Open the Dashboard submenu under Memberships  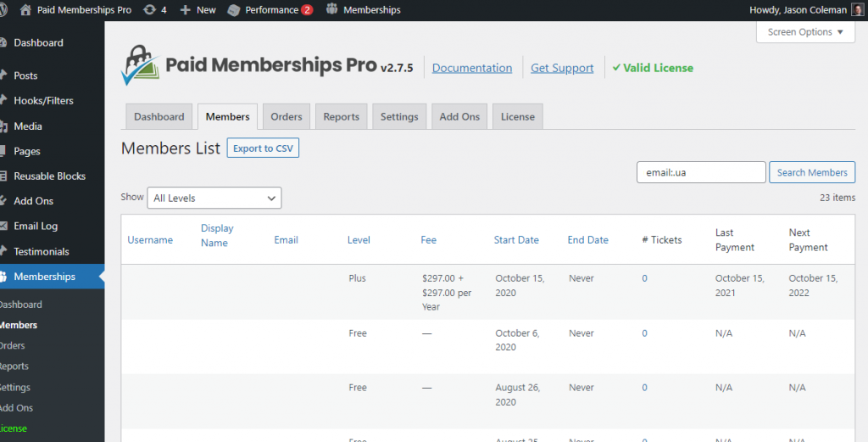coord(21,305)
